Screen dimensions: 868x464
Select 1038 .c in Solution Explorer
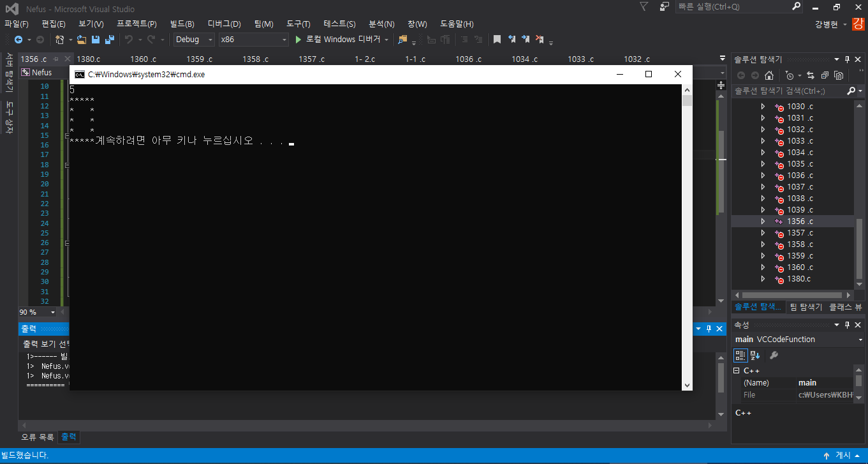pos(800,198)
